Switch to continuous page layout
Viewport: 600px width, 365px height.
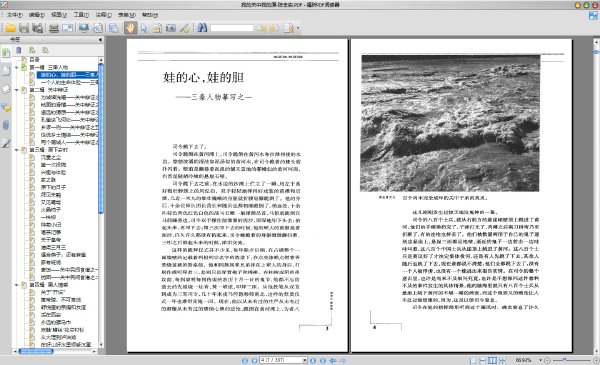coord(483,360)
